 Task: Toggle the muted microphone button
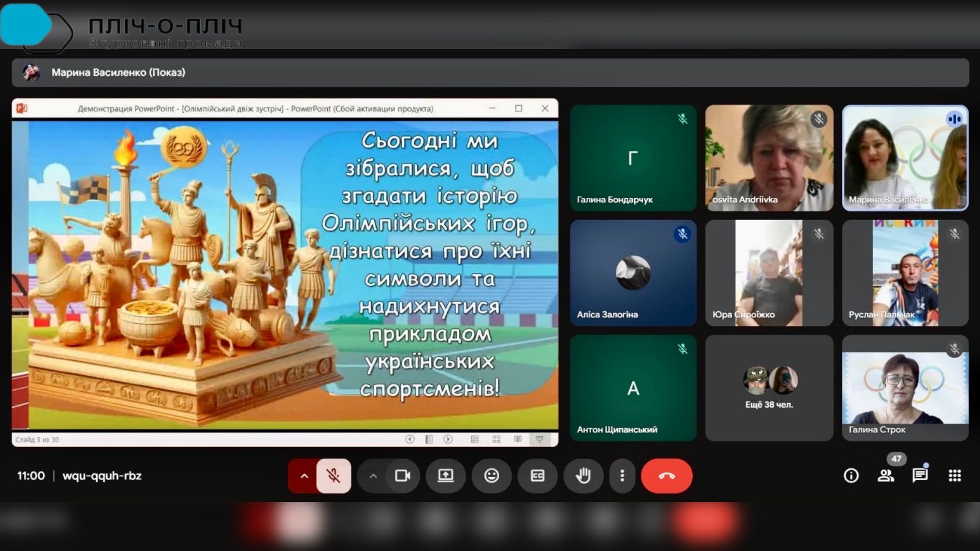tap(333, 476)
